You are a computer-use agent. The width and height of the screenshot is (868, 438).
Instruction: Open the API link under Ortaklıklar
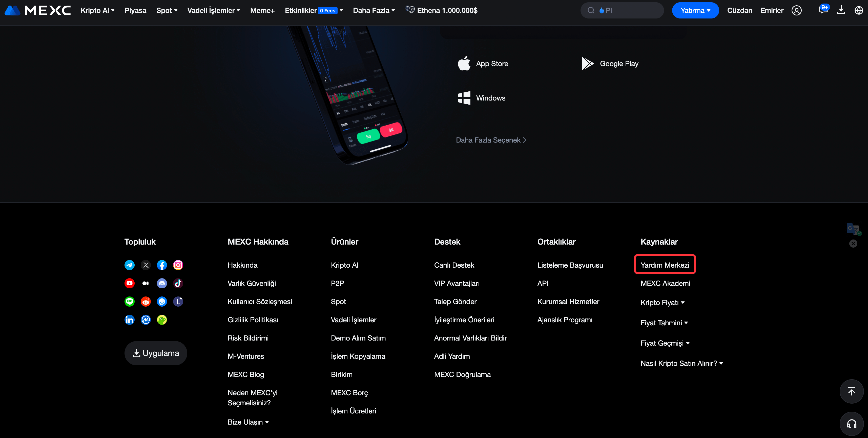point(543,283)
